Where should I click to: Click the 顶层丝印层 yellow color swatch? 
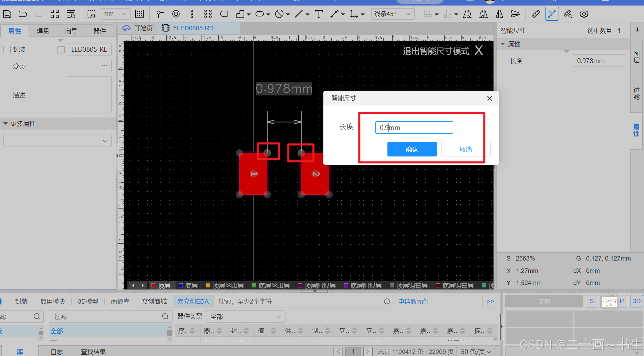[208, 285]
